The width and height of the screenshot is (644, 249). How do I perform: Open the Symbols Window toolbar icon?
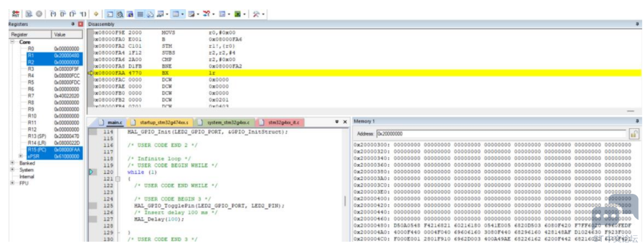click(129, 14)
